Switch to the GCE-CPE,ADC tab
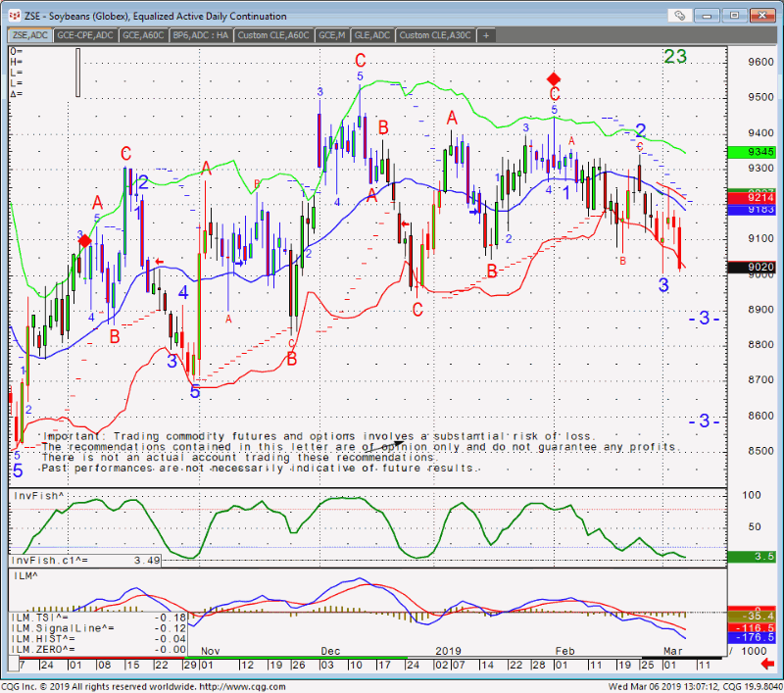The image size is (784, 693). point(85,35)
